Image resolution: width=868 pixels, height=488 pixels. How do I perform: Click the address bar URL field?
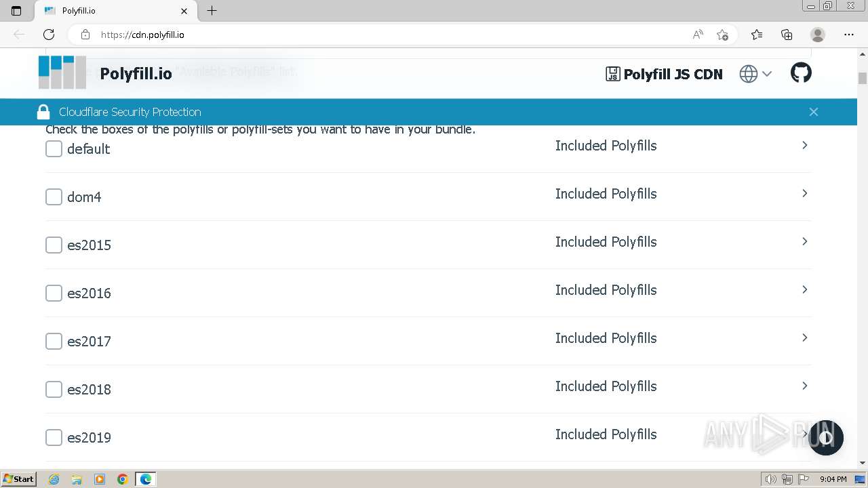point(387,35)
